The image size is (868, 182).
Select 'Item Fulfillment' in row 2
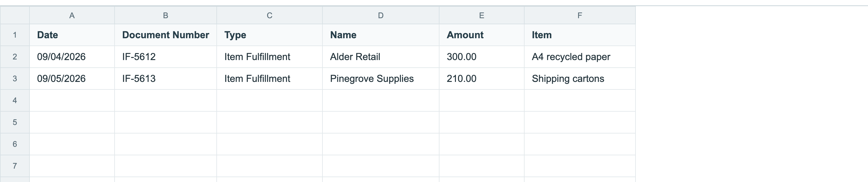270,57
